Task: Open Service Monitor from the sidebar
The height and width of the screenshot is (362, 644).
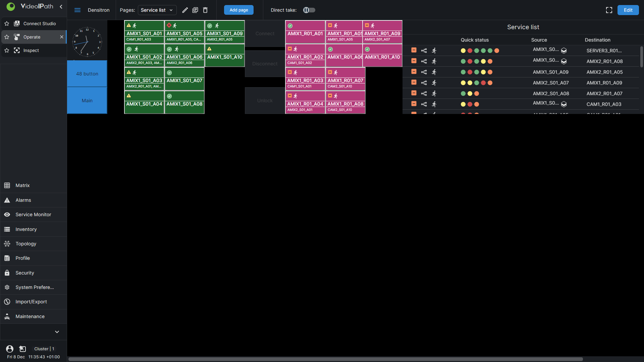Action: pos(33,215)
